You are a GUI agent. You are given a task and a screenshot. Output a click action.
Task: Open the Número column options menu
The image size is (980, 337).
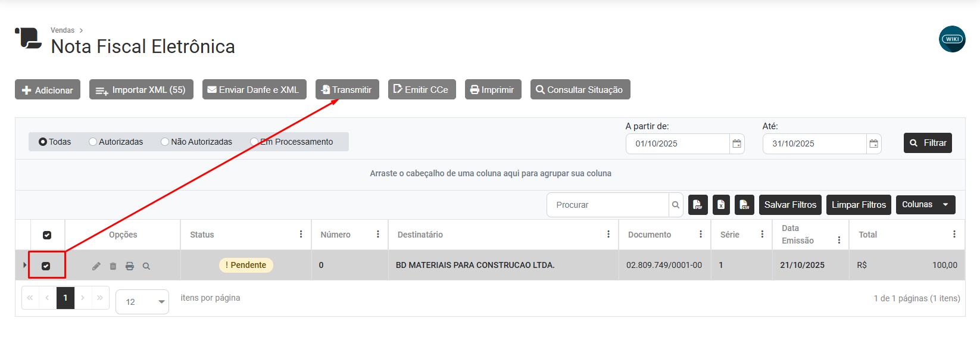[377, 235]
